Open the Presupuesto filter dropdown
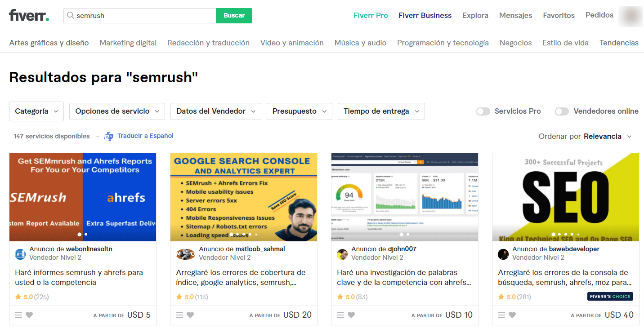Image resolution: width=644 pixels, height=333 pixels. pos(300,111)
